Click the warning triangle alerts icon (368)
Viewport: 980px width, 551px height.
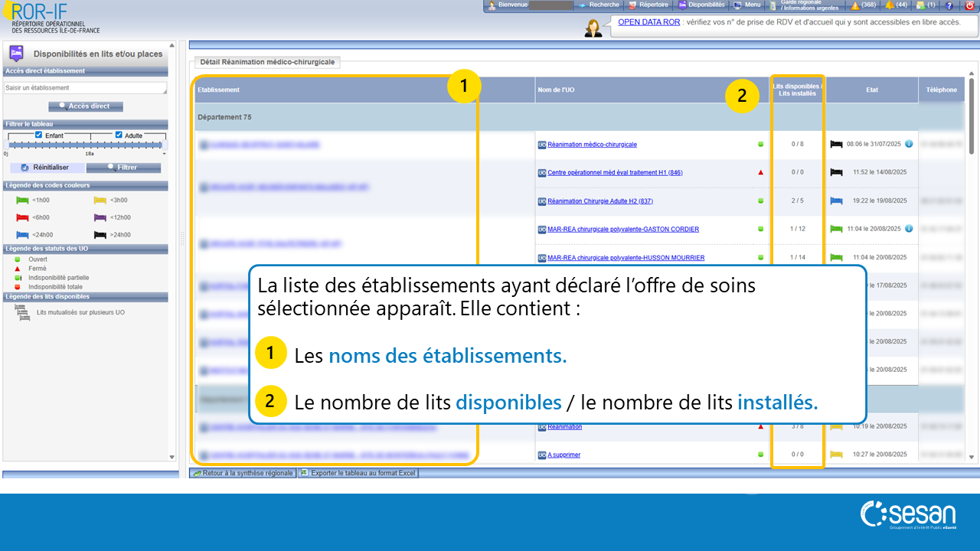click(x=855, y=5)
